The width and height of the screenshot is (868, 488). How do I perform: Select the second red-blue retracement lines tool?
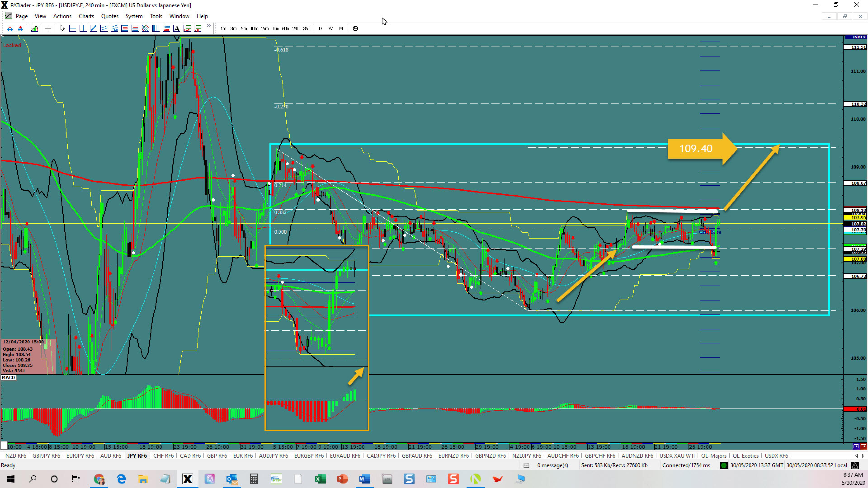135,29
